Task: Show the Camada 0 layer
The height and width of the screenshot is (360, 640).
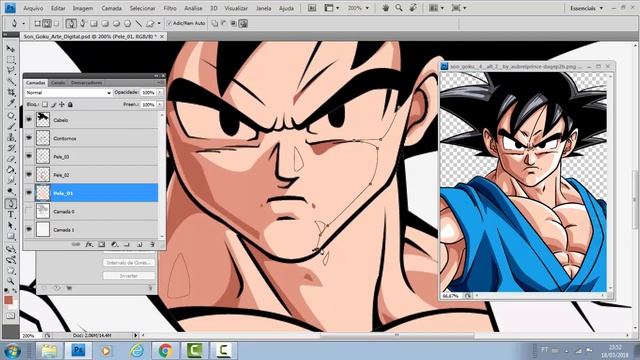Action: [x=29, y=211]
